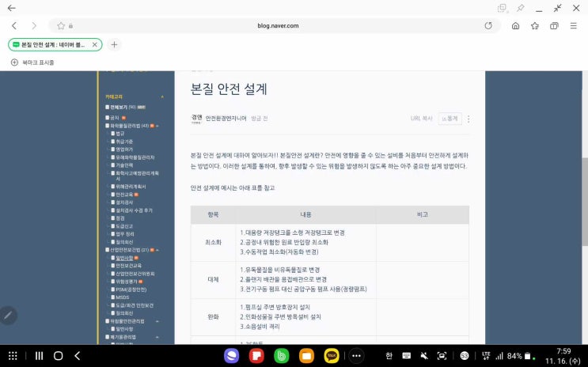Open the 설치검사 수검 후기 subcategory
Image resolution: width=588 pixels, height=367 pixels.
[x=134, y=210]
